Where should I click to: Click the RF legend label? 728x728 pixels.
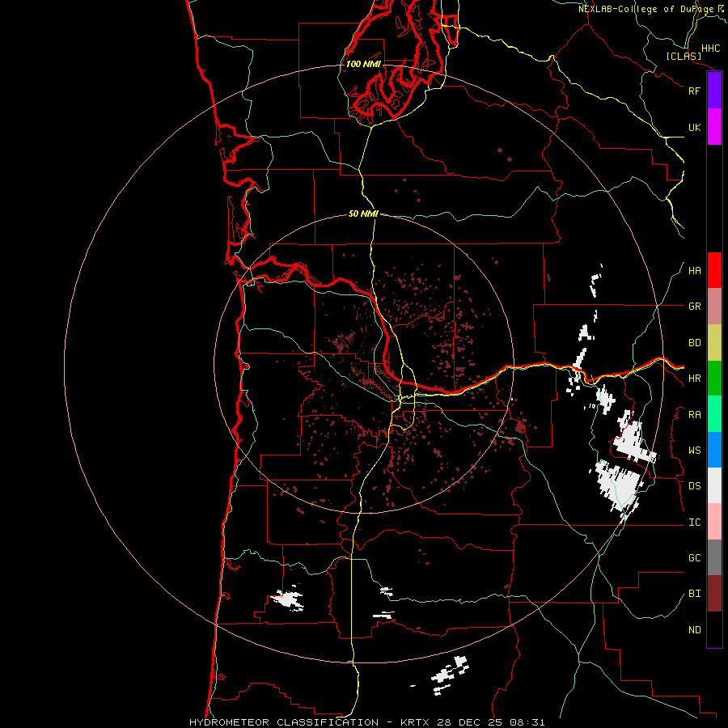(x=694, y=91)
